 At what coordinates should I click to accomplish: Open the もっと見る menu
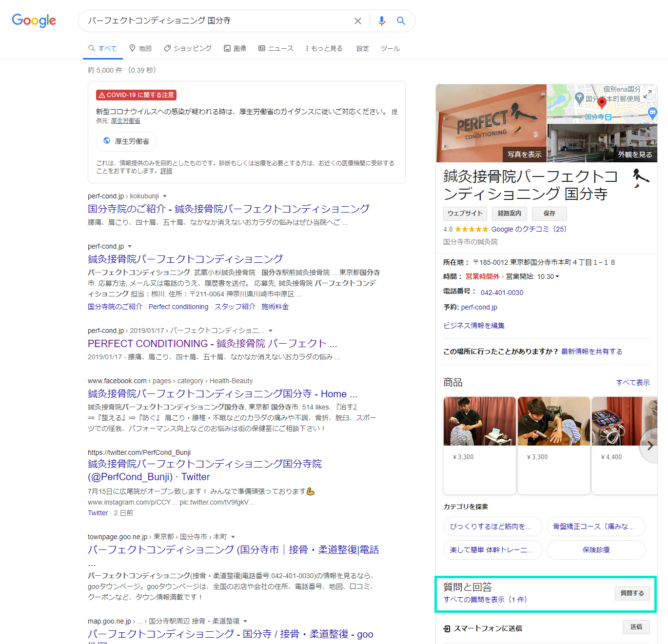[324, 48]
